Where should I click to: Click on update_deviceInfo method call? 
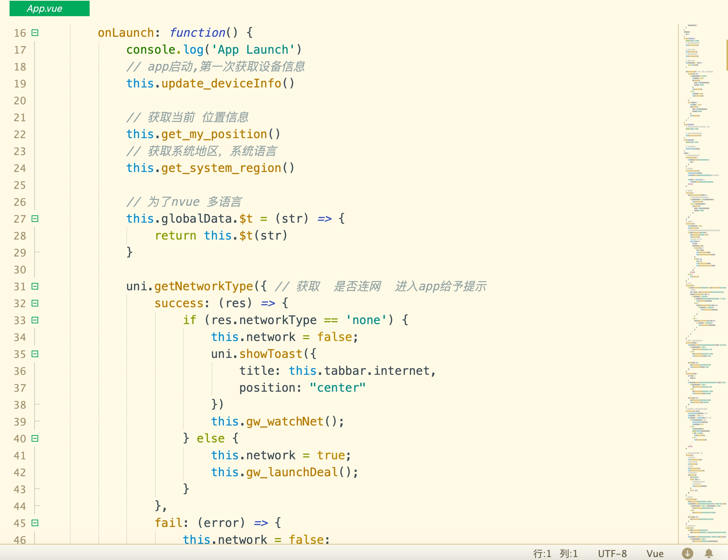(x=221, y=84)
